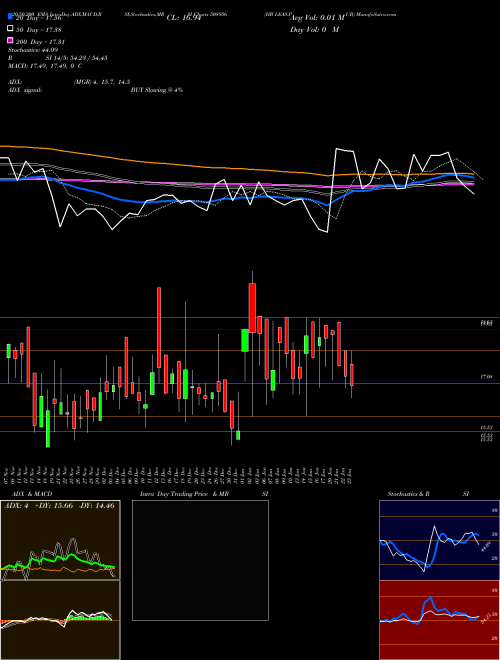Click the 'SI 14/3: 54.23 / 54.43' readout
Screen dimensions: 500x660
pos(77,58)
